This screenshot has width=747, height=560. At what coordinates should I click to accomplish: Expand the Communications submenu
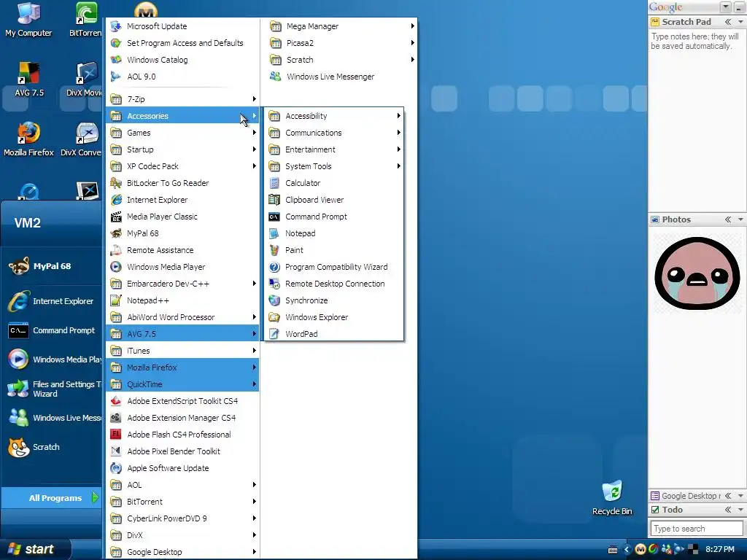333,133
